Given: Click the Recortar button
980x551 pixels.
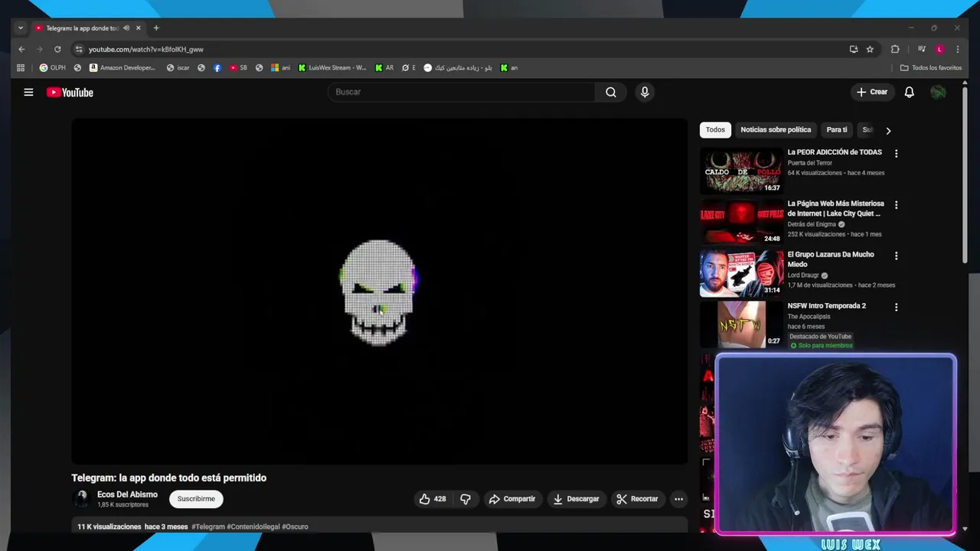Looking at the screenshot, I should point(637,499).
